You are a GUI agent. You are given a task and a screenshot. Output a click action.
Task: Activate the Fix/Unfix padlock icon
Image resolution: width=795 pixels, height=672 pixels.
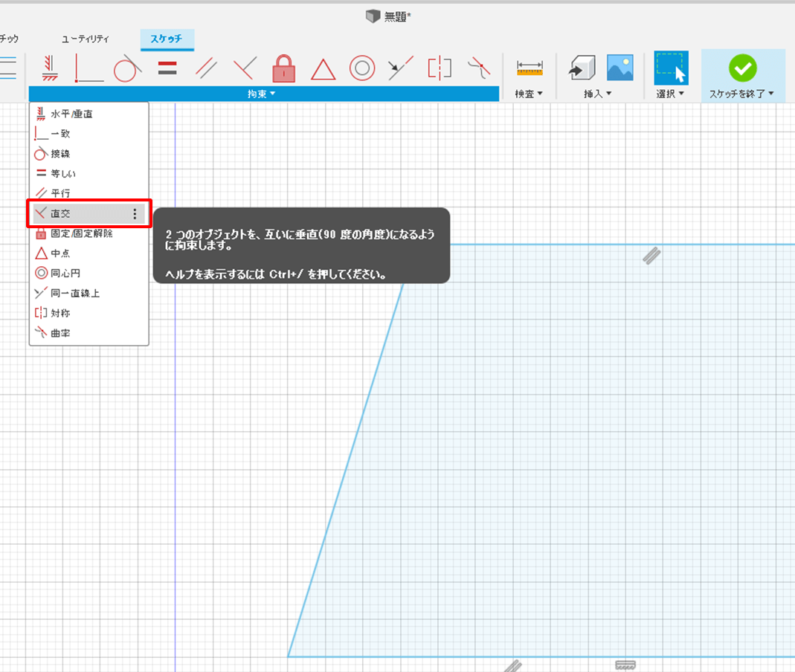click(x=284, y=68)
